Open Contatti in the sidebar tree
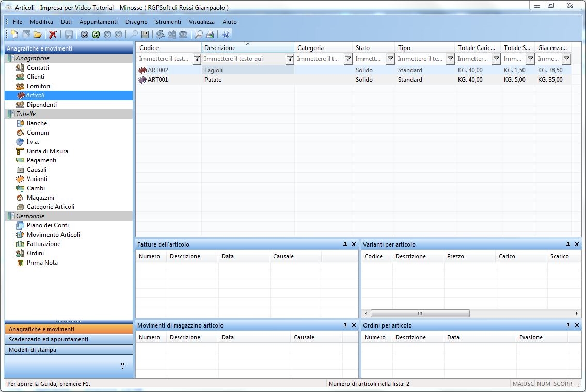 [38, 68]
